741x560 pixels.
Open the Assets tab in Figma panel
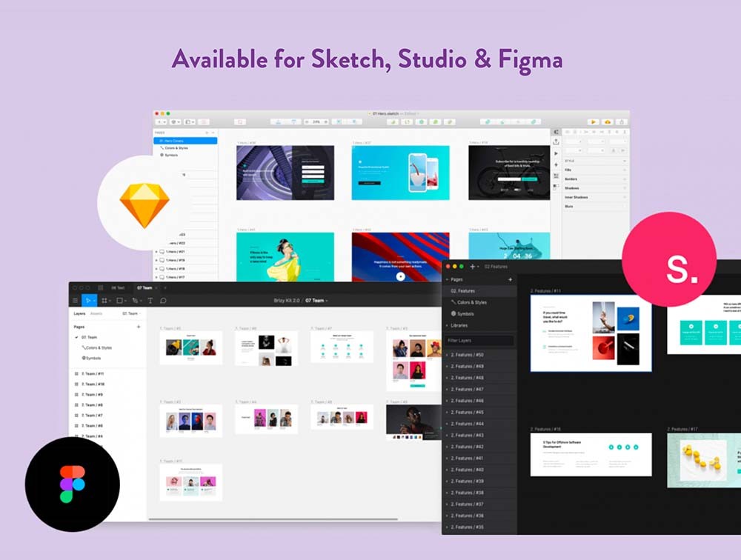click(96, 314)
